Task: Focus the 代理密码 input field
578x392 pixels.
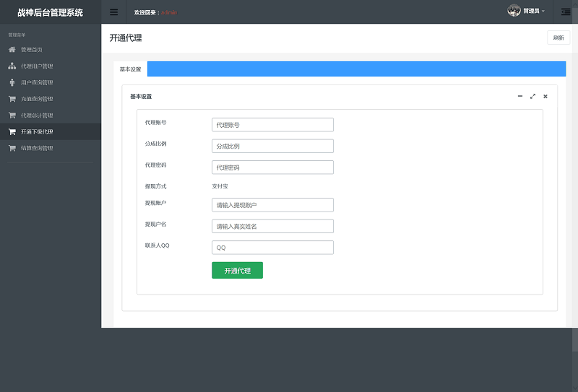Action: click(x=273, y=167)
